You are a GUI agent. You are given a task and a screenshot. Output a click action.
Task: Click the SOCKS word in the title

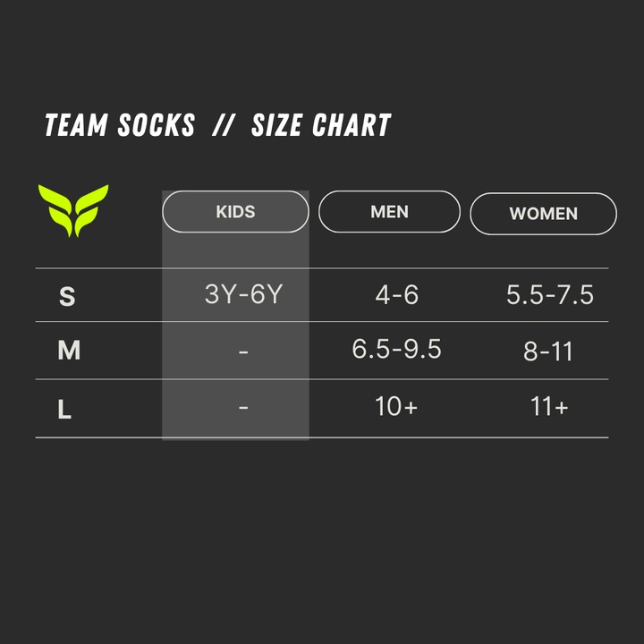click(x=156, y=126)
